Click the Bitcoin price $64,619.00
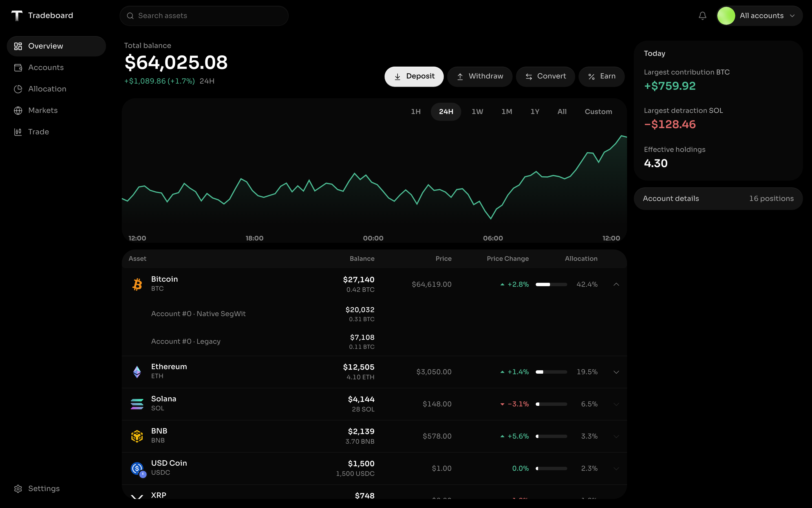 click(431, 284)
